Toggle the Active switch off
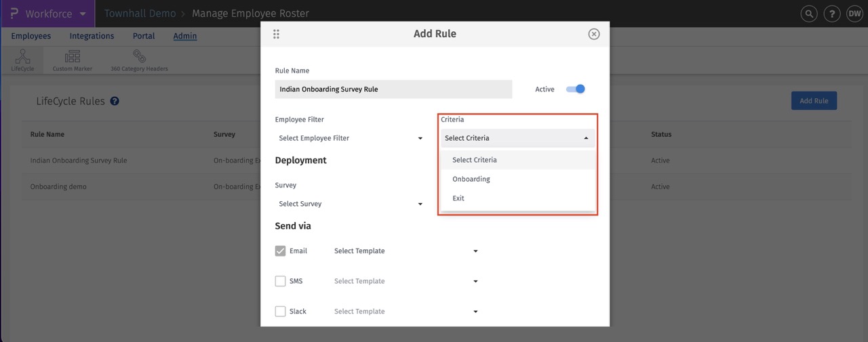This screenshot has height=342, width=868. tap(576, 89)
